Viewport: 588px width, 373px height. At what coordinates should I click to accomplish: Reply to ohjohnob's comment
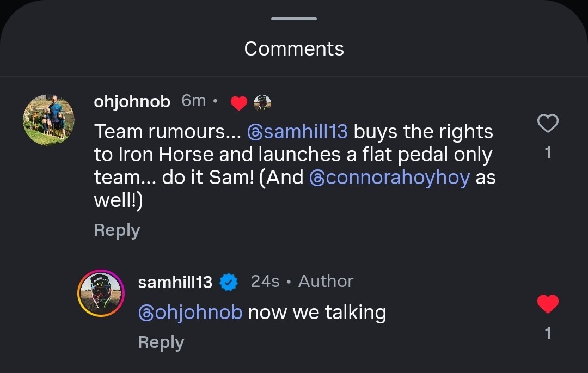(117, 230)
